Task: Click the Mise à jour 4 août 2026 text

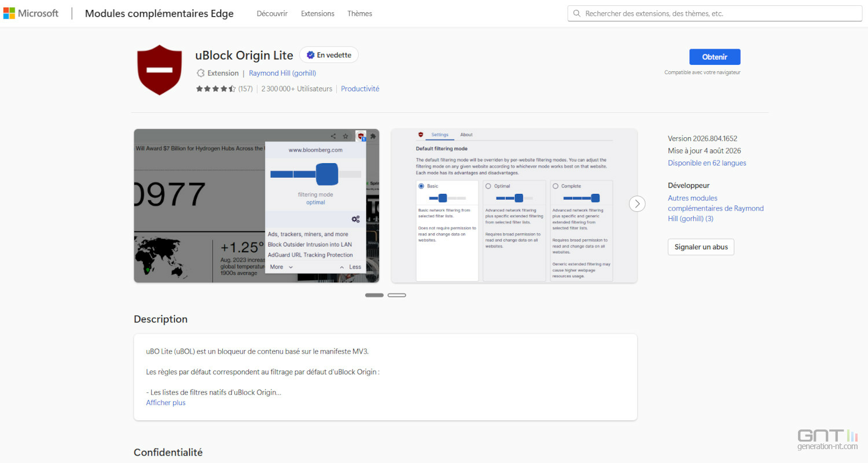Action: point(704,151)
